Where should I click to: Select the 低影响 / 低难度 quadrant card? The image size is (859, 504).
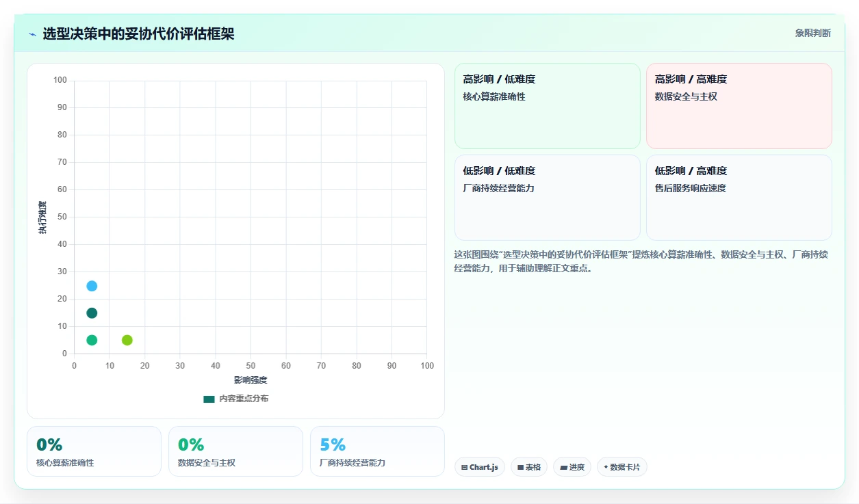(548, 198)
